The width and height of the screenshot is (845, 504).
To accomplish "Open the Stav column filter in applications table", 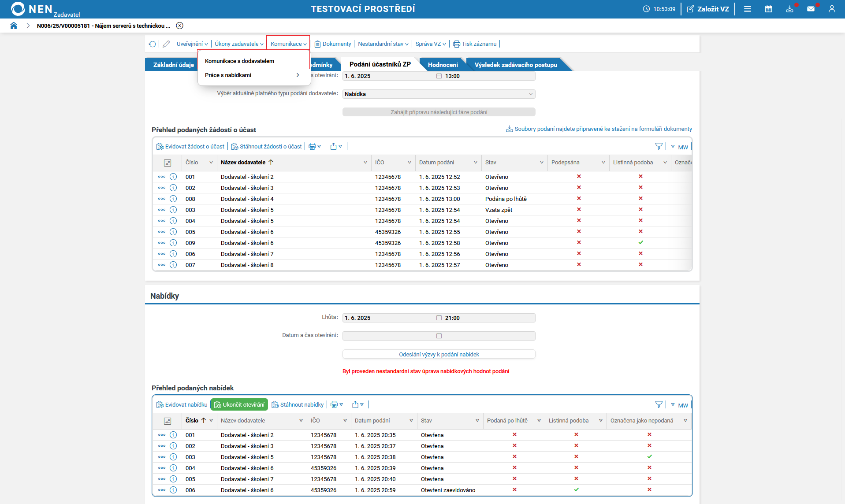I will pos(541,163).
